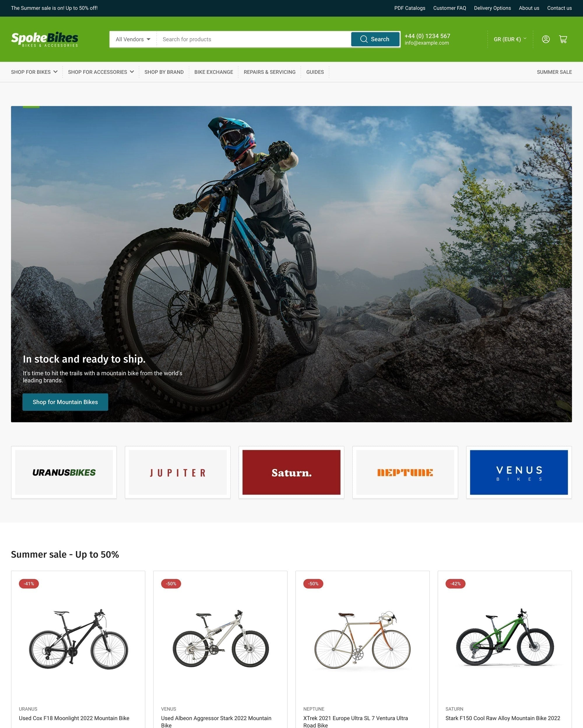Click the Venus Bikes brand logo icon
Viewport: 583px width, 728px height.
coord(519,472)
